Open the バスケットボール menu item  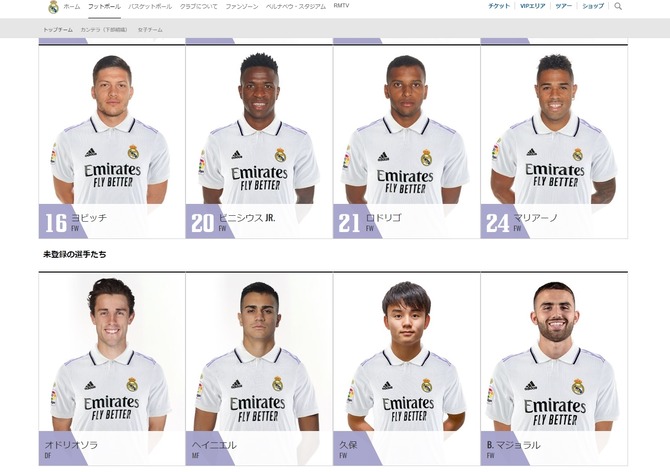[150, 6]
